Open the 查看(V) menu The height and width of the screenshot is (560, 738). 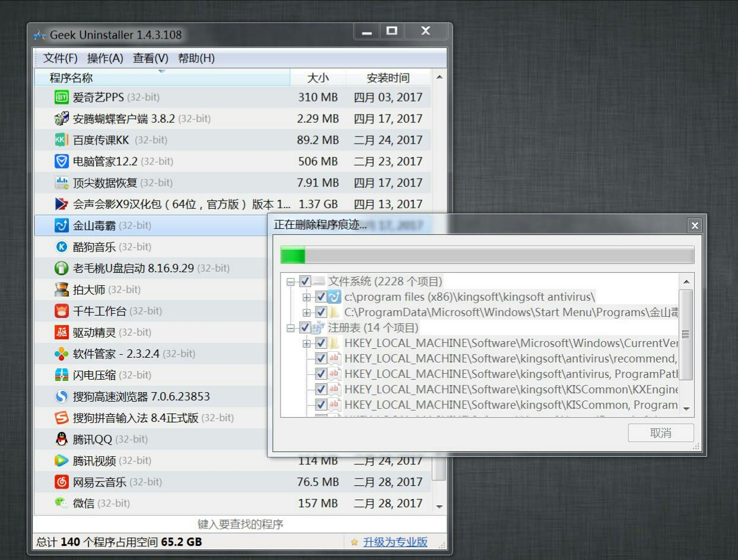coord(151,58)
